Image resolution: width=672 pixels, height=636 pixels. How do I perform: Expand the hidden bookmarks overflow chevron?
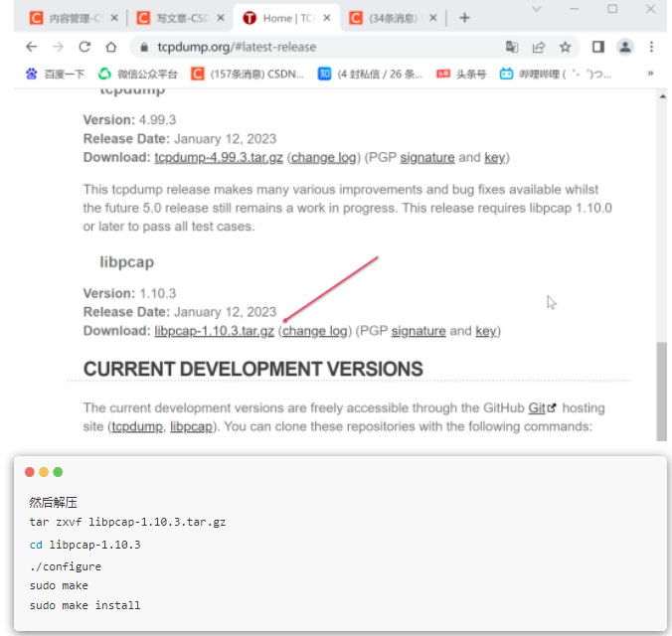651,74
